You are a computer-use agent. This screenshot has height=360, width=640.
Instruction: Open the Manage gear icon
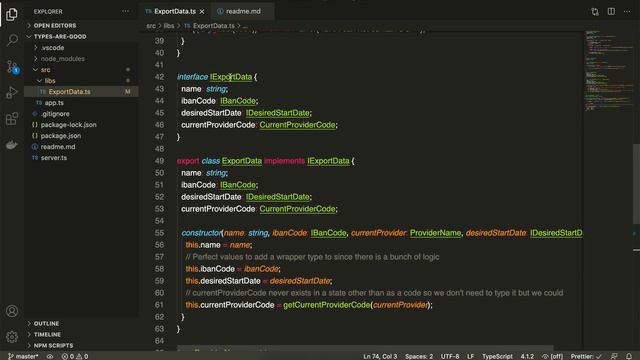coord(12,337)
